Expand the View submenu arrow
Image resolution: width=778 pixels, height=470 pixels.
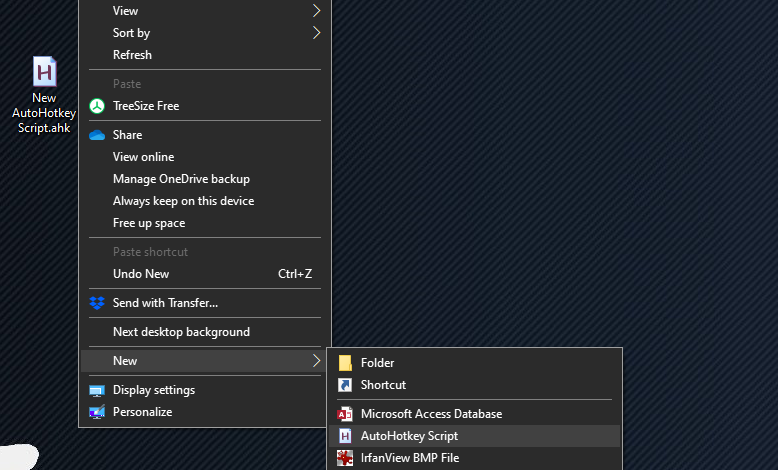(316, 10)
